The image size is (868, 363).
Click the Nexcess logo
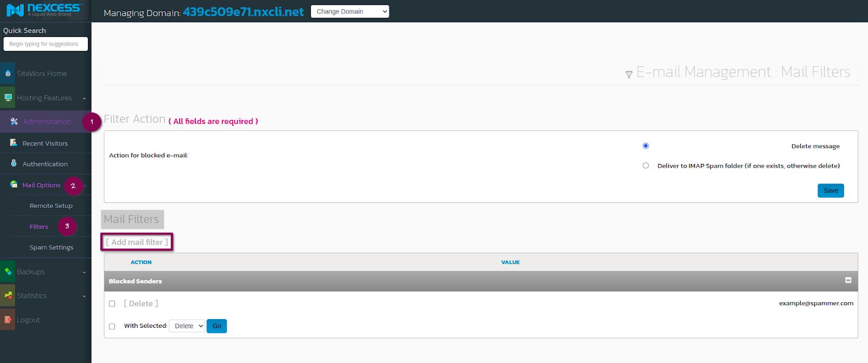(x=44, y=10)
